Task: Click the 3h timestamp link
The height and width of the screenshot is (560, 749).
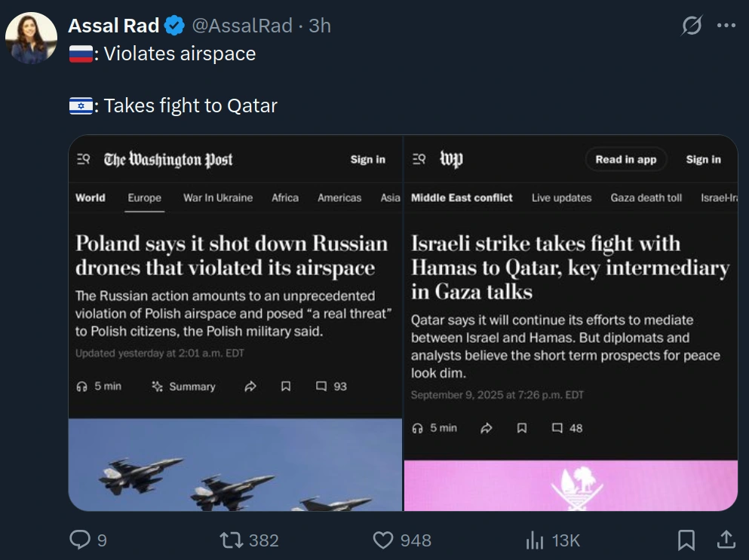Action: [320, 26]
